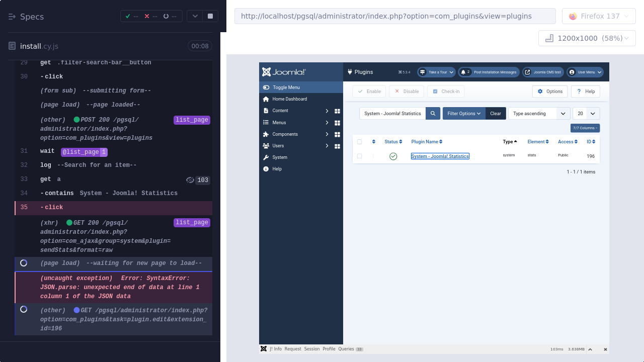Check the select-all checkbox in table header
This screenshot has width=644, height=362.
(x=359, y=142)
